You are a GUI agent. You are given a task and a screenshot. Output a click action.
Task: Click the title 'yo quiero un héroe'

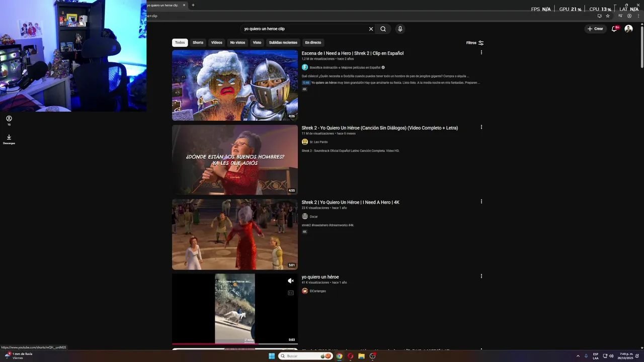point(320,277)
